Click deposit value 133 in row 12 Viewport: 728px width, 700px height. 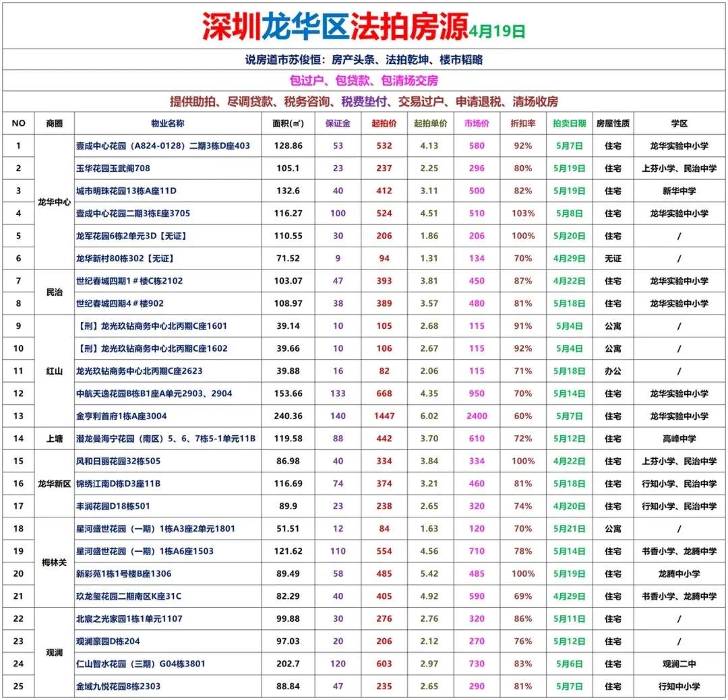[338, 393]
